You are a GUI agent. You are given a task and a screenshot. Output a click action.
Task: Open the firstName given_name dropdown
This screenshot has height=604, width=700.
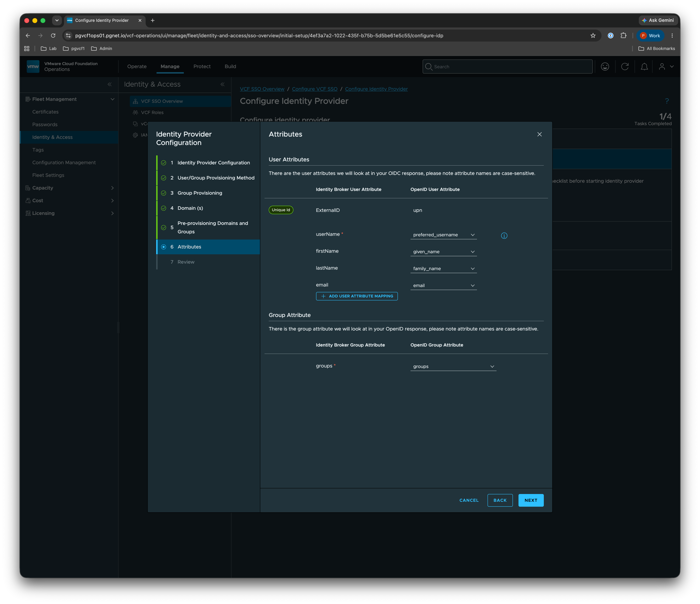coord(443,252)
